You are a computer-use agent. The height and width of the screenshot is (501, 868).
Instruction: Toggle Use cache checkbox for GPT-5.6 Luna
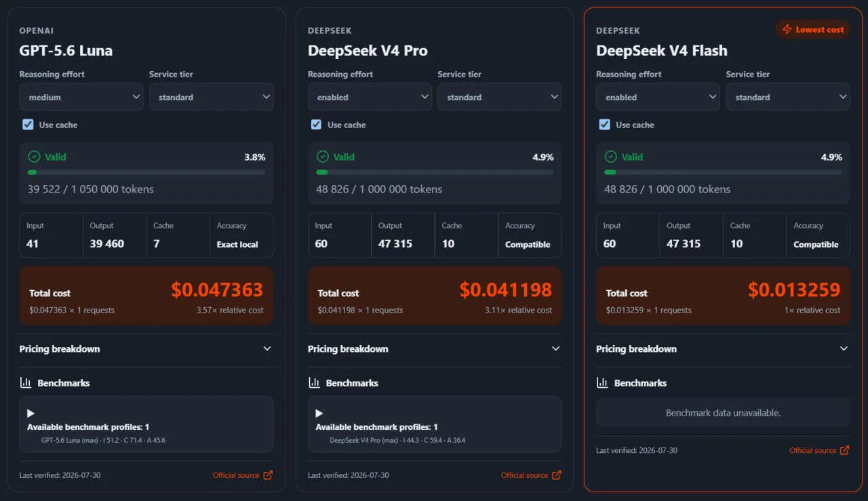tap(28, 125)
